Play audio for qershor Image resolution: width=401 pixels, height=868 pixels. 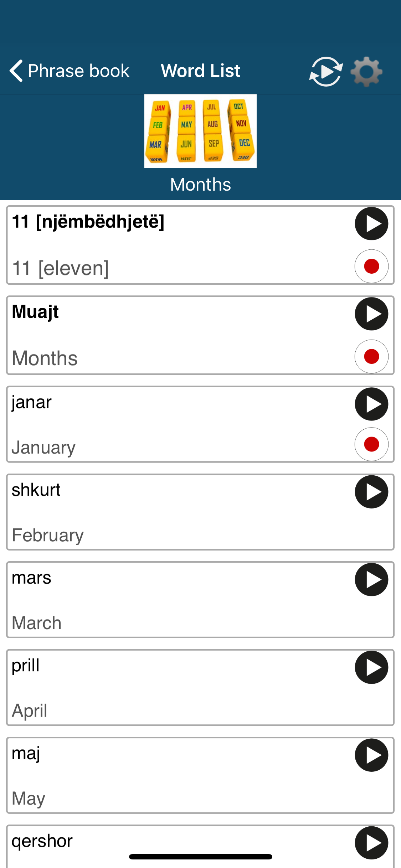(x=371, y=843)
